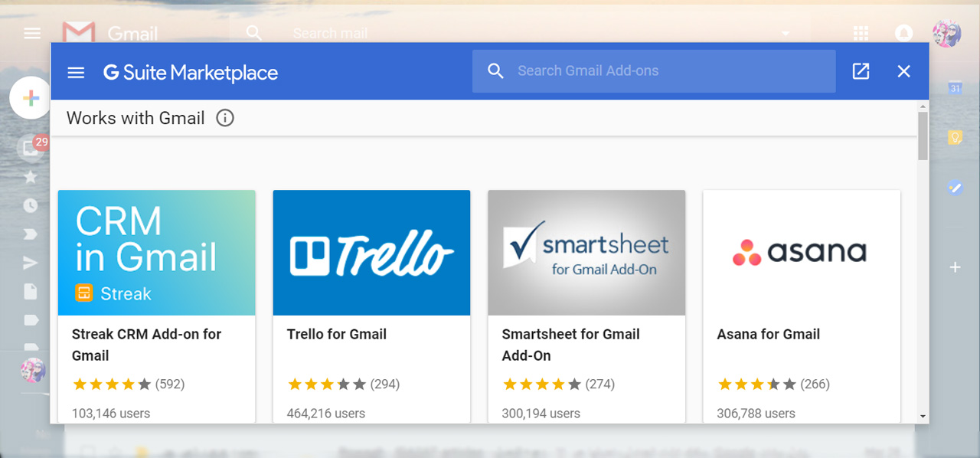Open Google Tasks in the side panel
The image size is (980, 458).
tap(955, 186)
